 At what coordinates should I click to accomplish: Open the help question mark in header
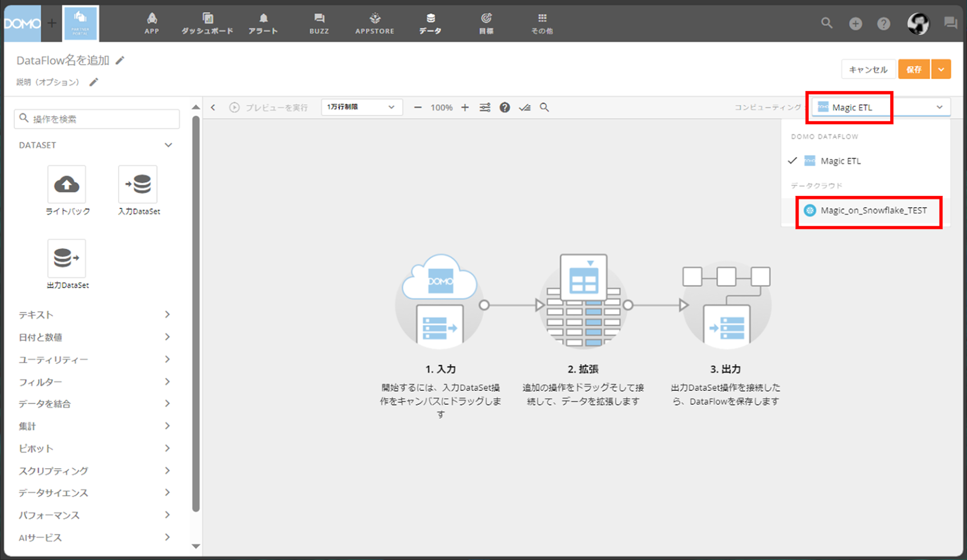884,24
